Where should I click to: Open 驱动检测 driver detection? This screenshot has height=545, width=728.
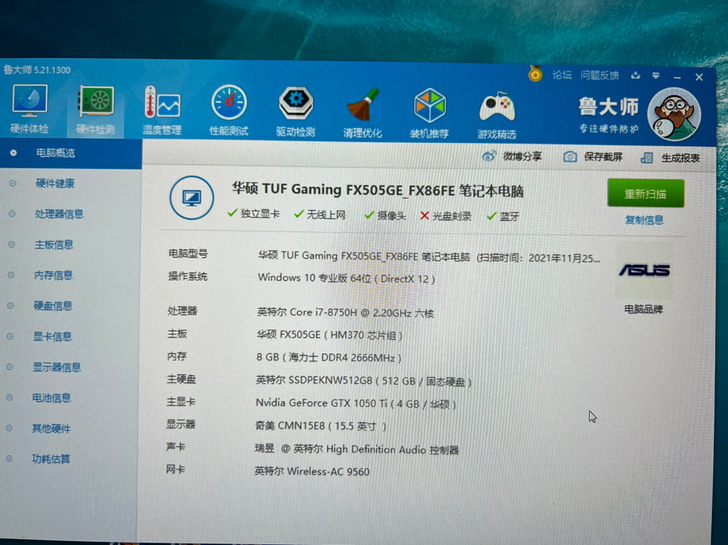point(296,112)
